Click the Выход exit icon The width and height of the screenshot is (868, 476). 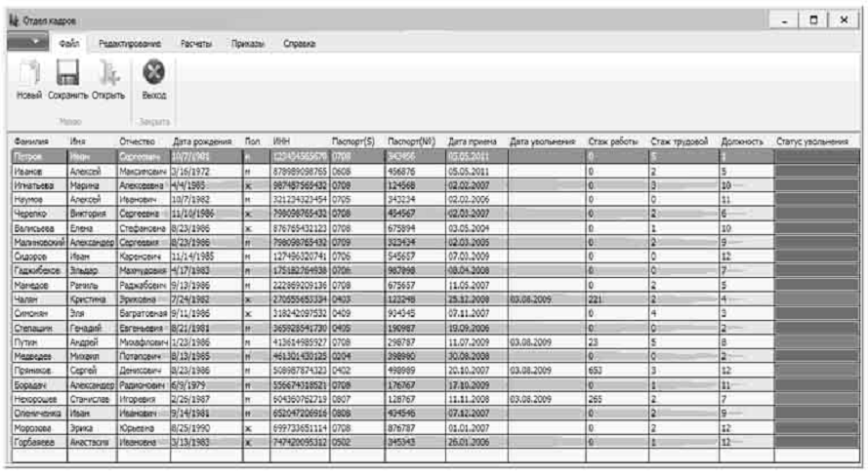[154, 73]
